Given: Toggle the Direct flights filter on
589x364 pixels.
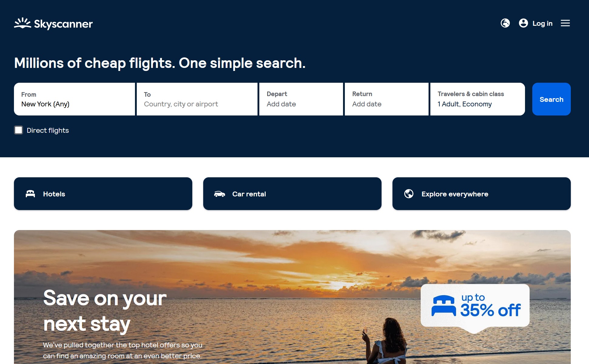Looking at the screenshot, I should [x=18, y=130].
